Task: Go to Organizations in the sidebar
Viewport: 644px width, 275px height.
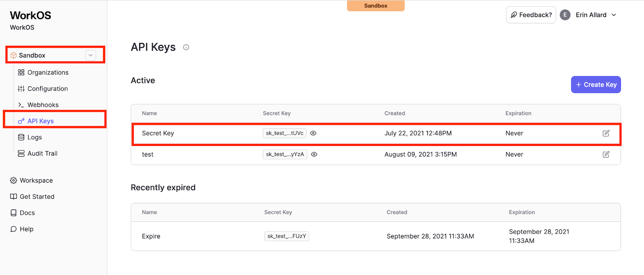Action: click(43, 72)
